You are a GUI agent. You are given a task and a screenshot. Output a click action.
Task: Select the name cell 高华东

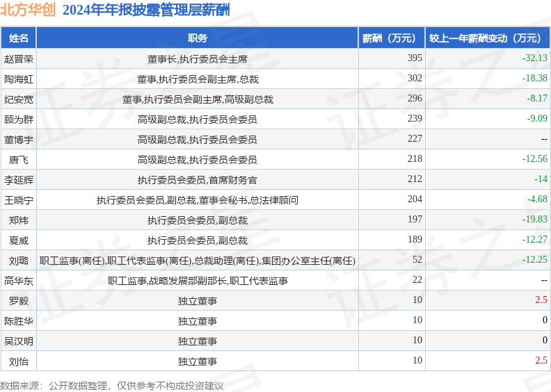19,281
